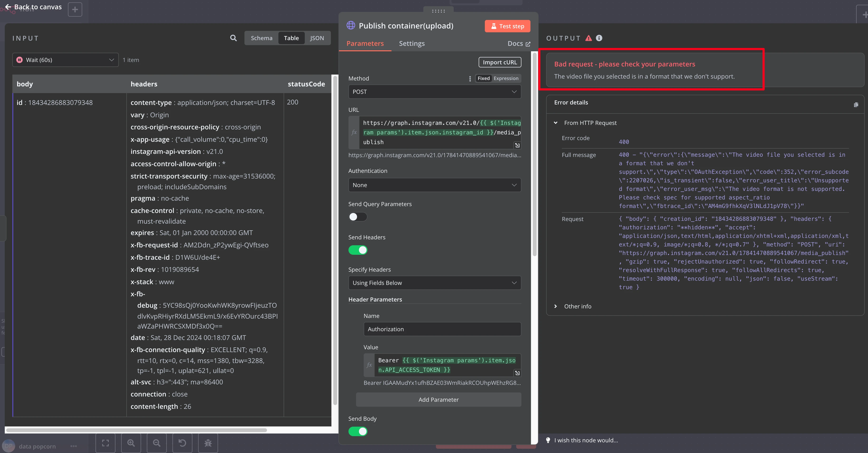
Task: Click the drag handle above node panel
Action: click(438, 11)
